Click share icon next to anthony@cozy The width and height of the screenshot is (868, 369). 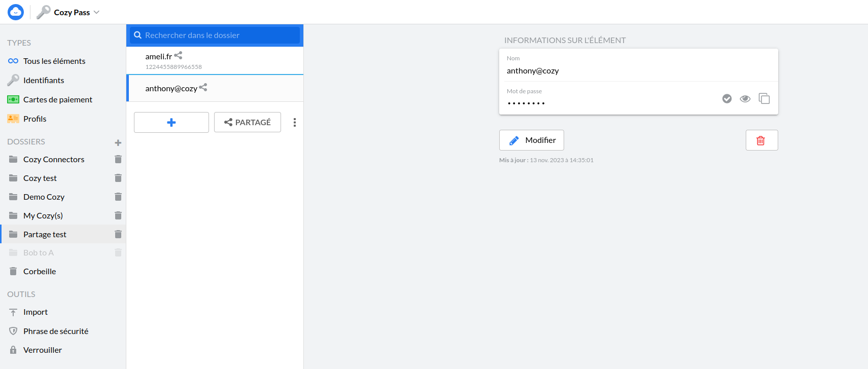(203, 87)
